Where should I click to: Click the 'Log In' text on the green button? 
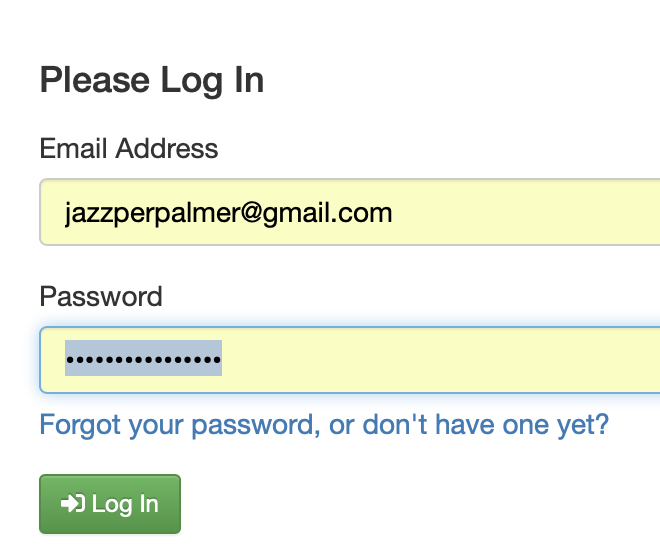coord(125,504)
